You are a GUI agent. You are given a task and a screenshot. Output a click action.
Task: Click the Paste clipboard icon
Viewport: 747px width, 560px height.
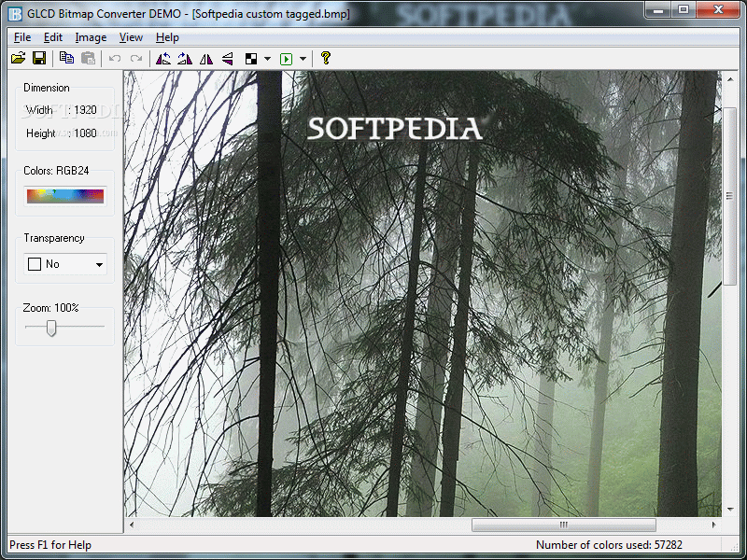(89, 59)
